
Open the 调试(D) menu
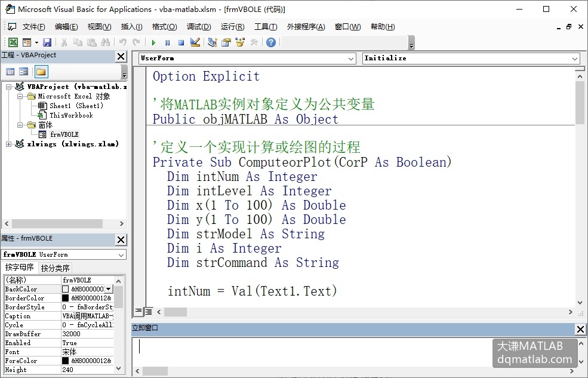point(199,27)
